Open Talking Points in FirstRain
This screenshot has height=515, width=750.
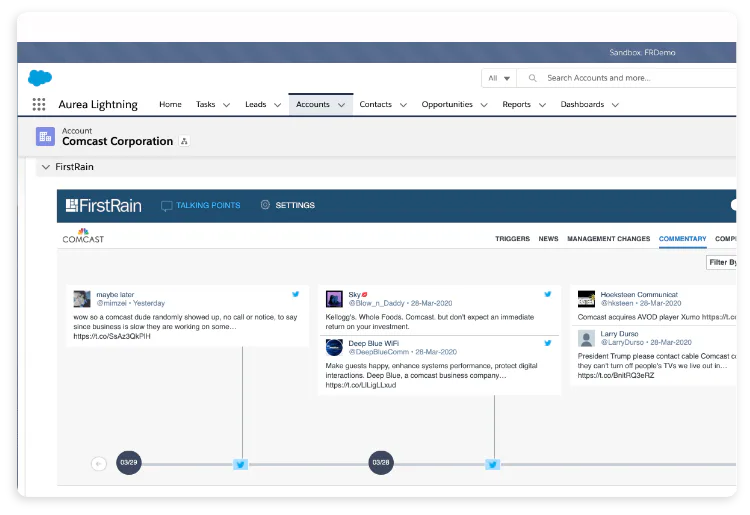click(x=208, y=205)
